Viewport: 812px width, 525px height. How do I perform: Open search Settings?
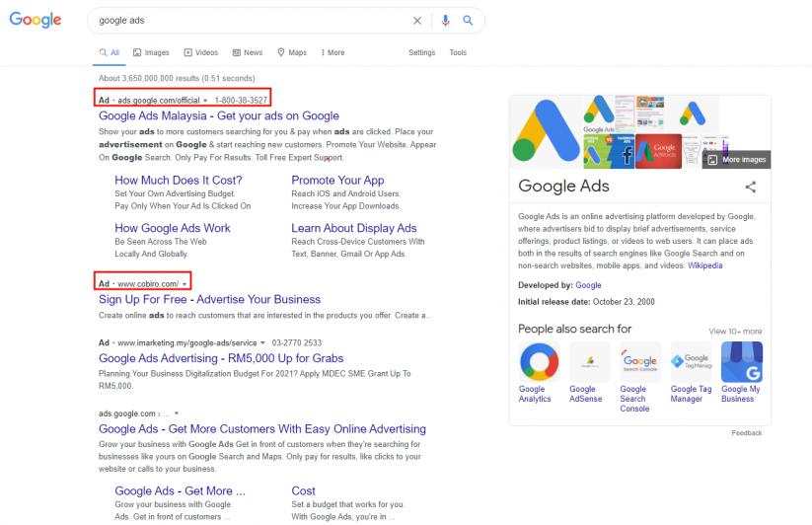(421, 53)
